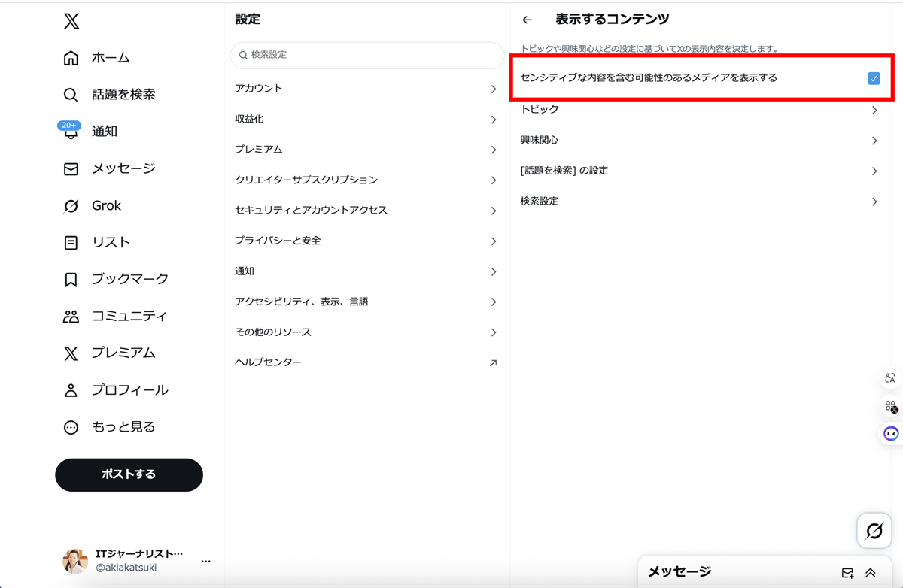This screenshot has height=588, width=903.
Task: Open the ブックマーク bookmark icon
Action: tap(71, 280)
